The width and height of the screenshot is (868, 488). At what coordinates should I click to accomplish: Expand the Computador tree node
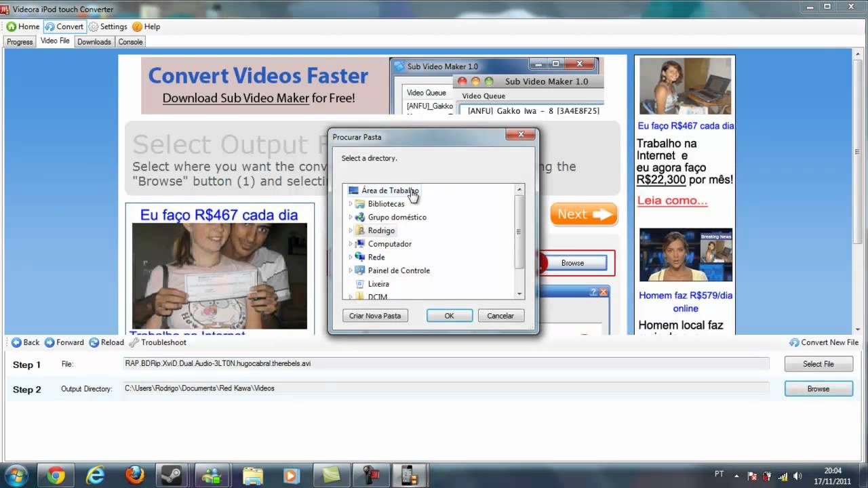pos(351,244)
